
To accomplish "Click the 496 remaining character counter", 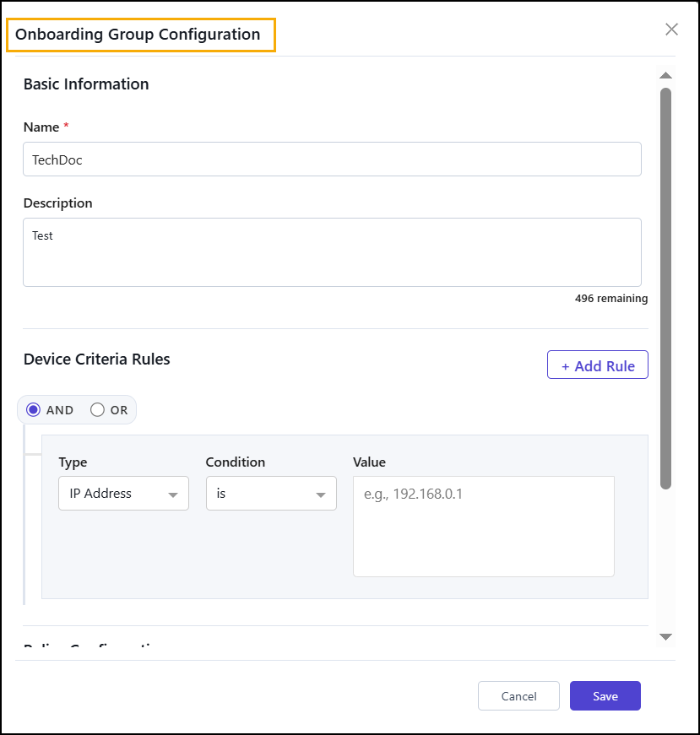I will (611, 299).
